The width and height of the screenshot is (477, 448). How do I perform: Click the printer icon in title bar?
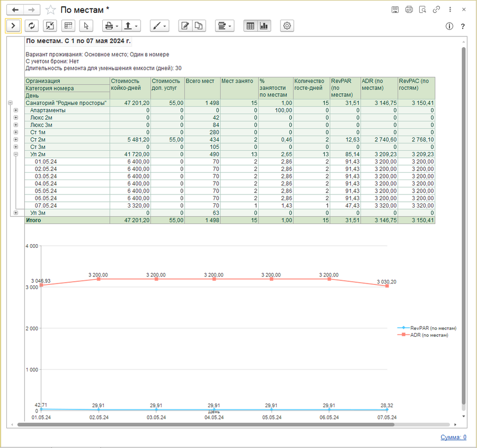click(409, 10)
